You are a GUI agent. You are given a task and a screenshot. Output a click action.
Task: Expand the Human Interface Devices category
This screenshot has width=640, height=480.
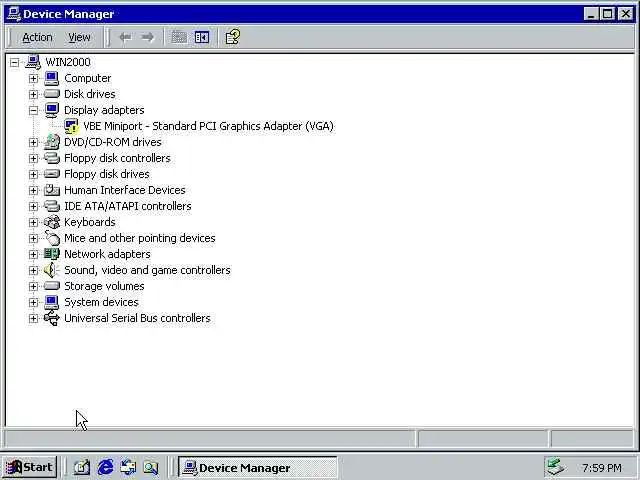tap(33, 190)
